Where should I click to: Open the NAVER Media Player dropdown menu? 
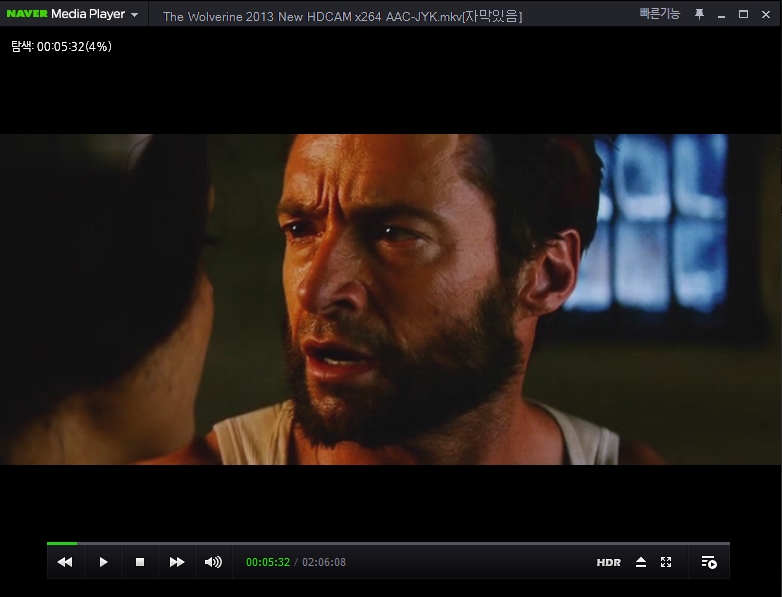click(x=72, y=14)
